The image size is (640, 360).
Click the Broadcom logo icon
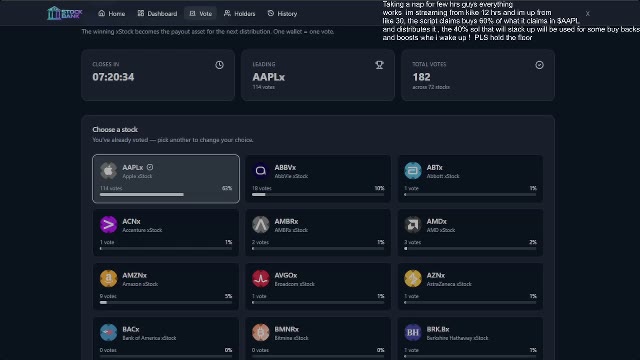(260, 278)
